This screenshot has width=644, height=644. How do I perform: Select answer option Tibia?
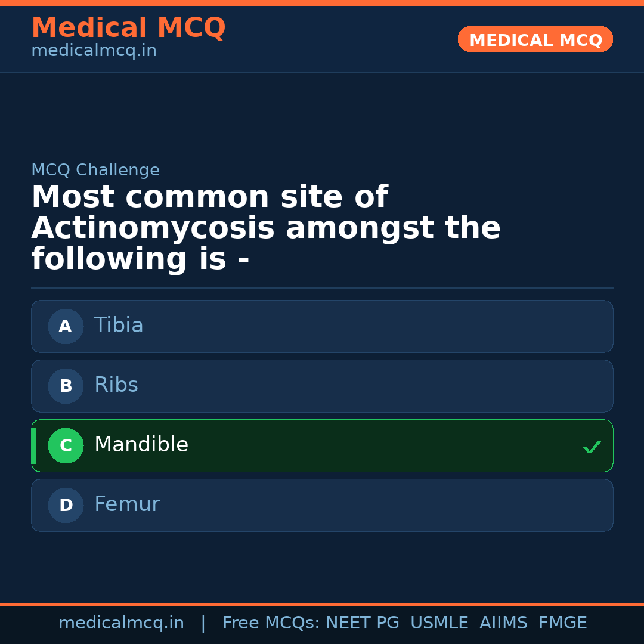(x=322, y=326)
